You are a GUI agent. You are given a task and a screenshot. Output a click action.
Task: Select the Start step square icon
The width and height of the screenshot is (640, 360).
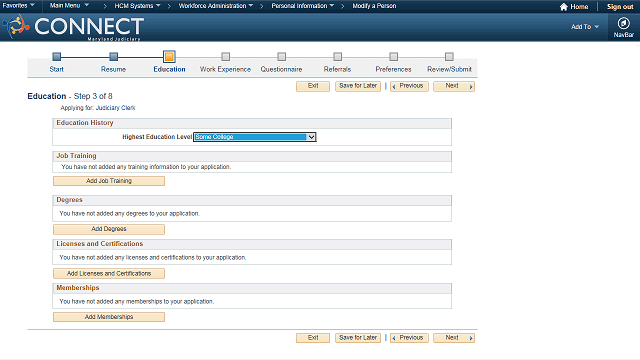(x=57, y=56)
